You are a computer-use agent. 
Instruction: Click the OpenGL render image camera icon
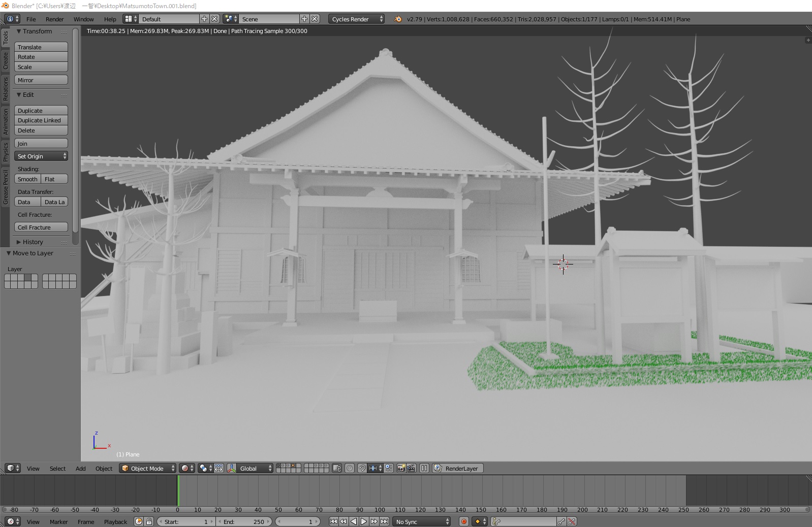pos(401,468)
